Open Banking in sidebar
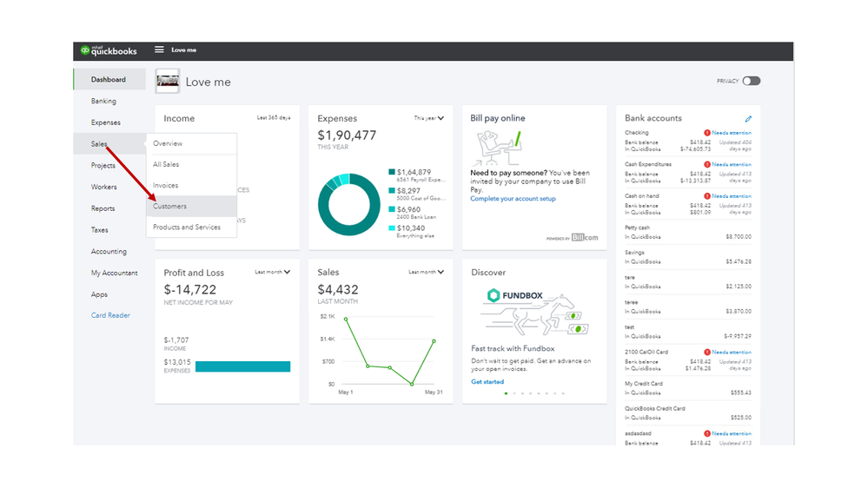This screenshot has height=488, width=868. [x=103, y=101]
